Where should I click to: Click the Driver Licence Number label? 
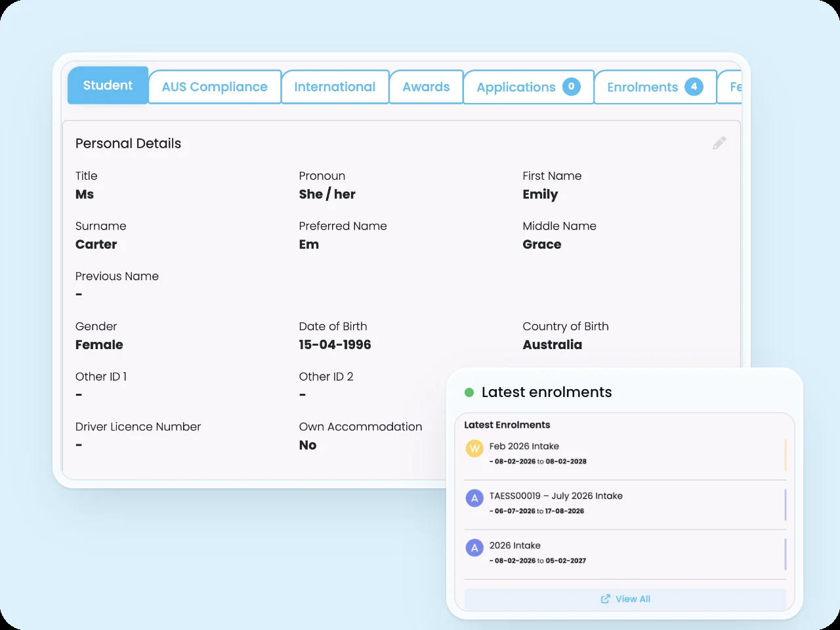pyautogui.click(x=138, y=427)
